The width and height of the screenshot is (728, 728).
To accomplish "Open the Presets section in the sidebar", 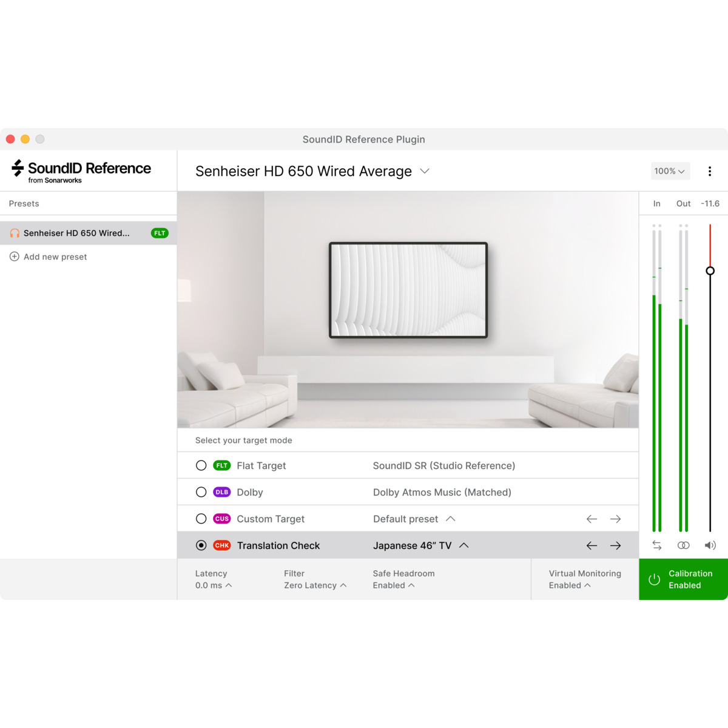I will (x=24, y=203).
